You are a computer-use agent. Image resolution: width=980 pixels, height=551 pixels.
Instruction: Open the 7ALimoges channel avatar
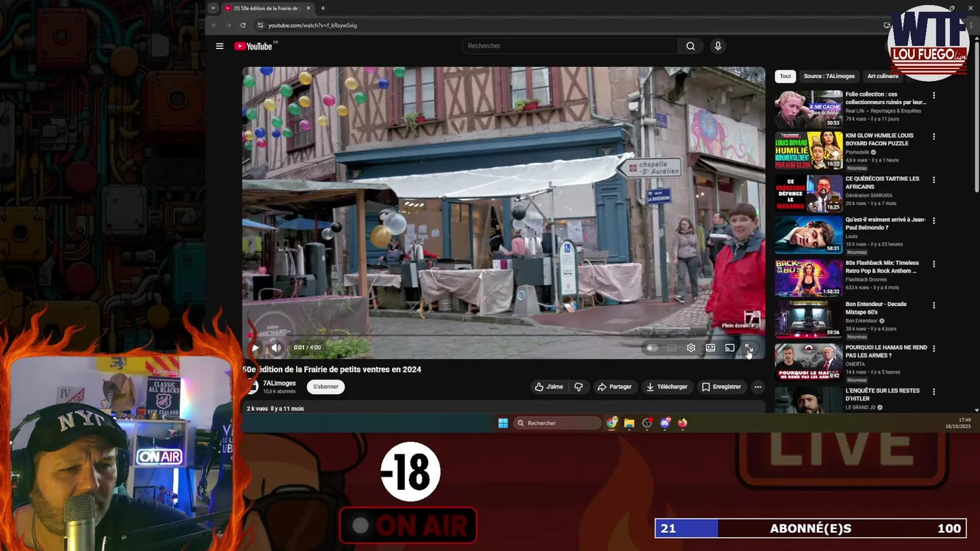(x=252, y=386)
